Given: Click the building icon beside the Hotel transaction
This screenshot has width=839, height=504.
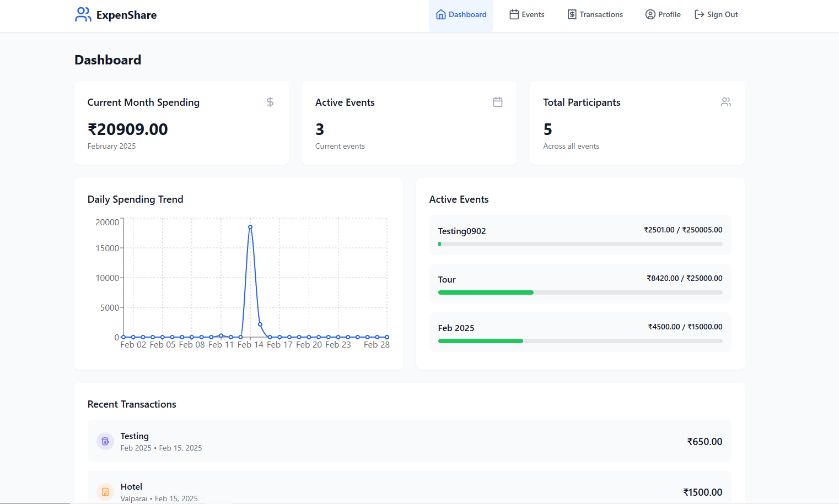Looking at the screenshot, I should click(105, 492).
